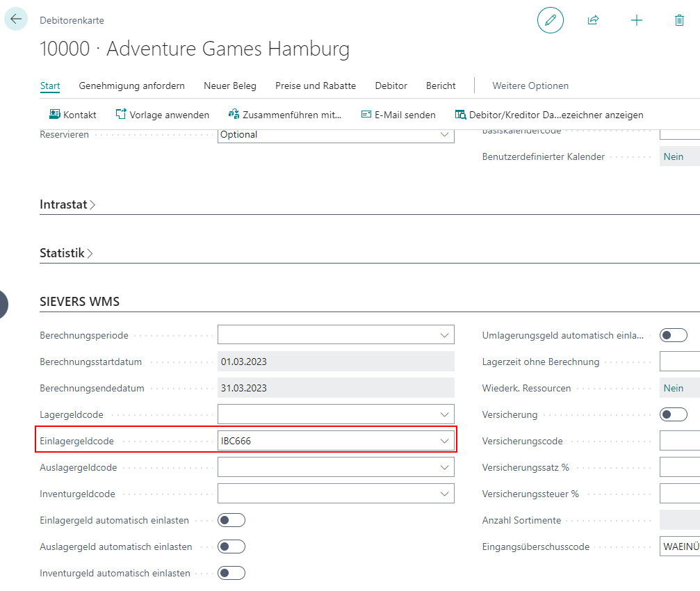Open the Neuer Beleg menu

(229, 86)
